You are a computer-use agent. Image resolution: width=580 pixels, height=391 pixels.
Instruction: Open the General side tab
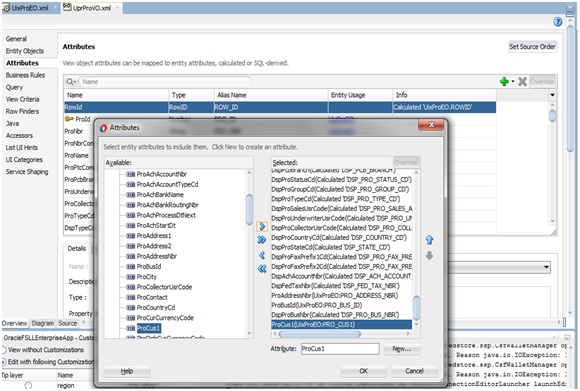tap(16, 39)
